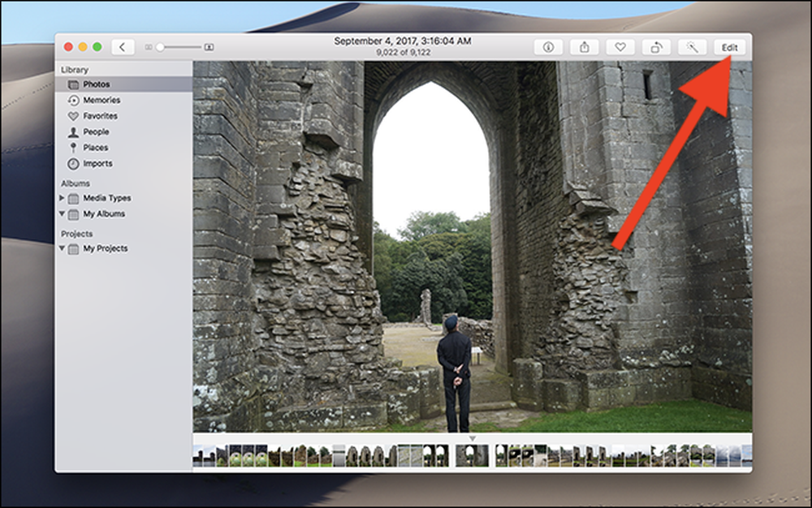Click the small zoom icon beside slider

(148, 47)
